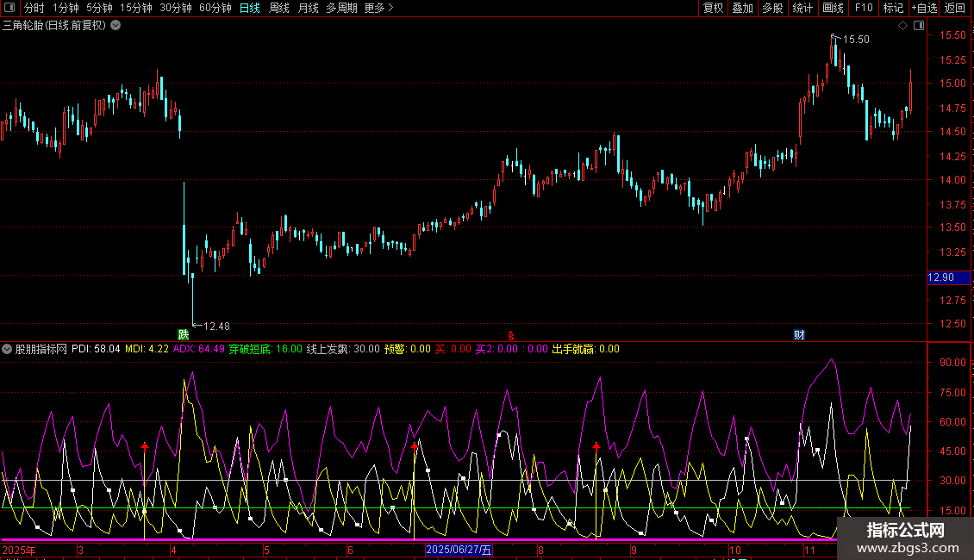Click the 返回 back button
The width and height of the screenshot is (974, 560).
pyautogui.click(x=955, y=9)
